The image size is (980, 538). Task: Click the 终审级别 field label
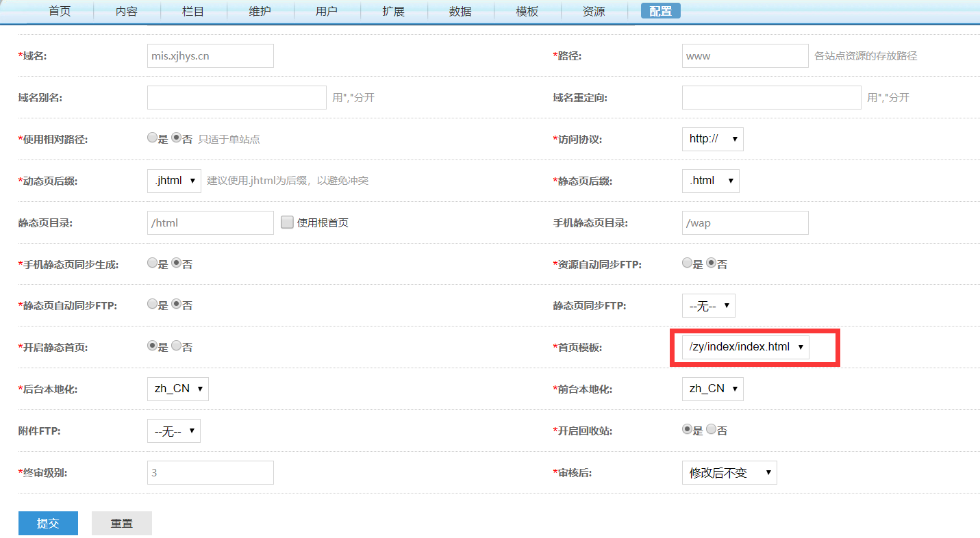(42, 472)
